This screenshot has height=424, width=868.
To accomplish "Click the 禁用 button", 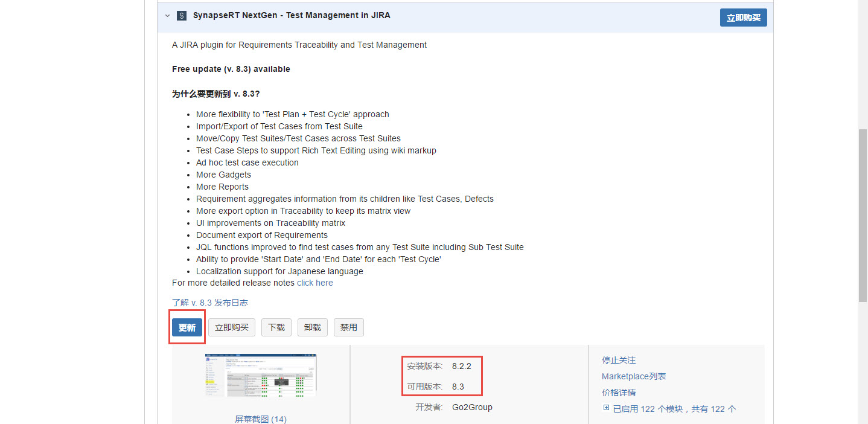I will (349, 327).
